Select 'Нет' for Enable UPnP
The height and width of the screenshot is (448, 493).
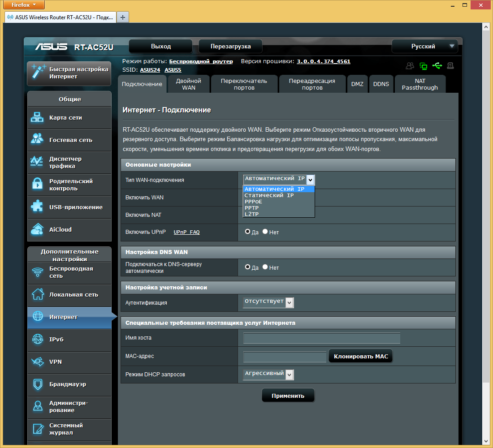[265, 232]
